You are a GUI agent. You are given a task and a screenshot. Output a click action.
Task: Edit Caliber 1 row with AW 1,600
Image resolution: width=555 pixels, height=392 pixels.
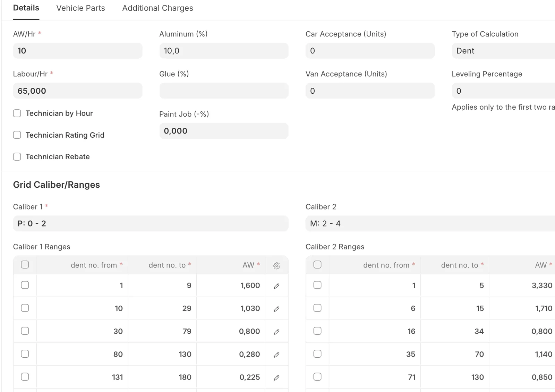[x=276, y=286]
